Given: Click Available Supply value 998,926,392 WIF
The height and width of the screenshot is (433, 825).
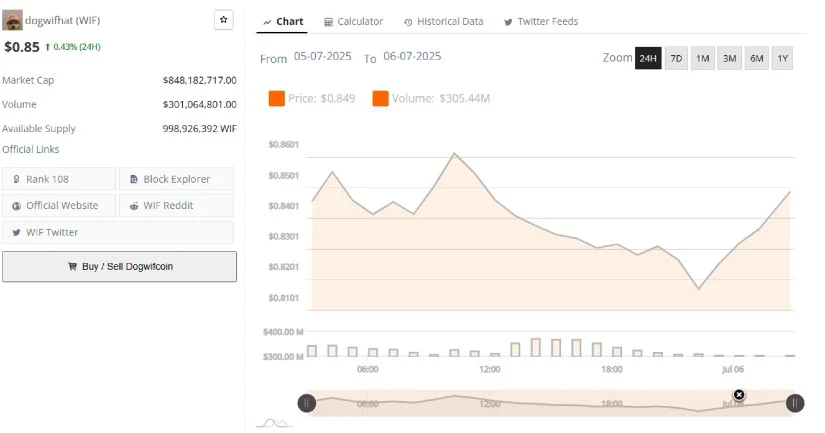Looking at the screenshot, I should [x=199, y=128].
